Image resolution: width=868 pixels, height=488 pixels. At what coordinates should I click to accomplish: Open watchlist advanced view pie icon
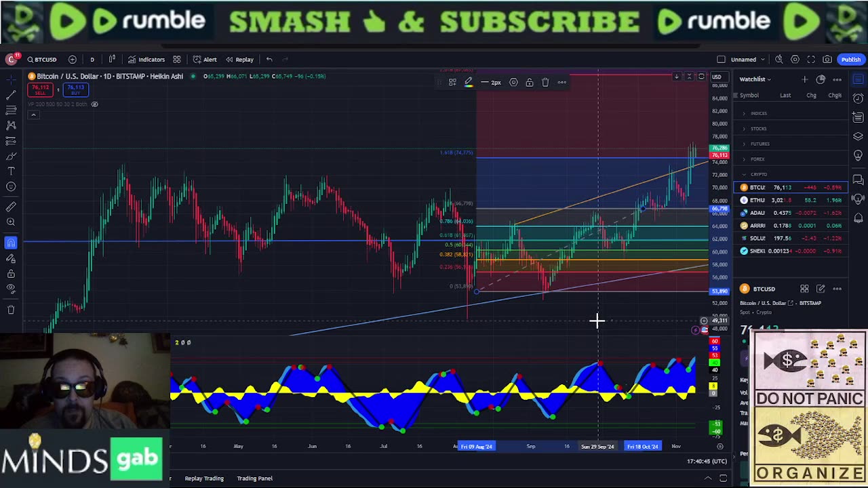tap(821, 79)
